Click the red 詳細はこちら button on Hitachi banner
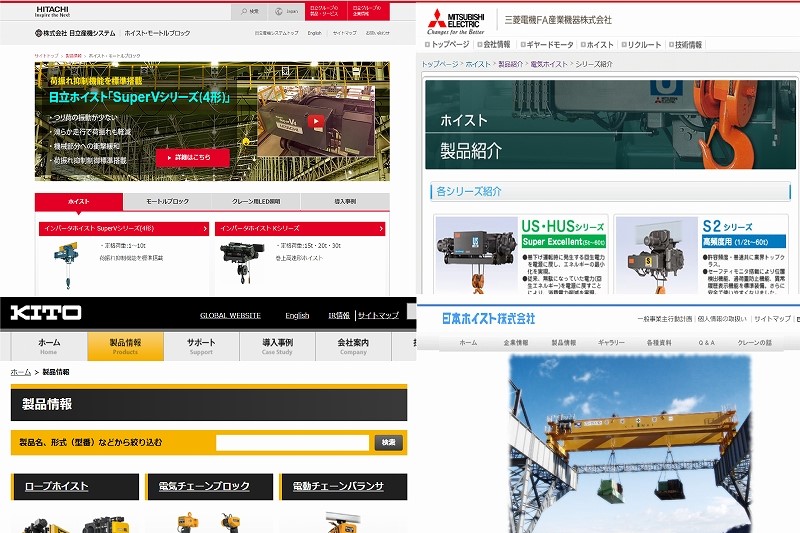The height and width of the screenshot is (533, 800). (192, 158)
